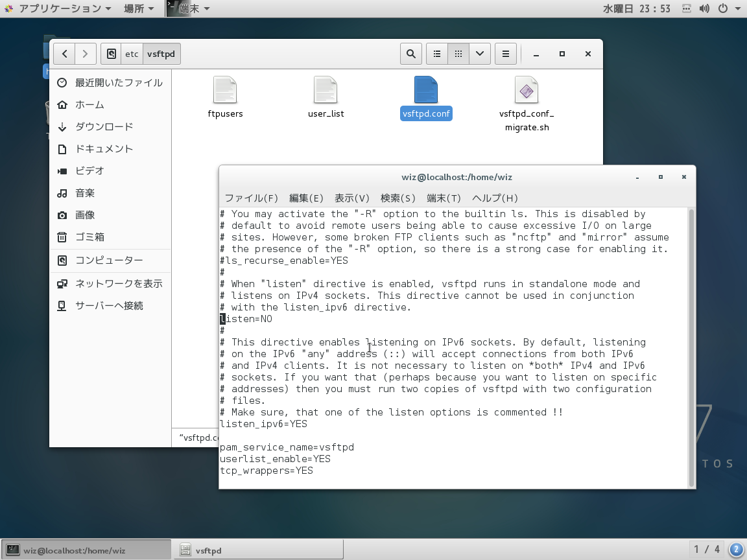
Task: Open ビデオ in the sidebar
Action: coord(110,171)
